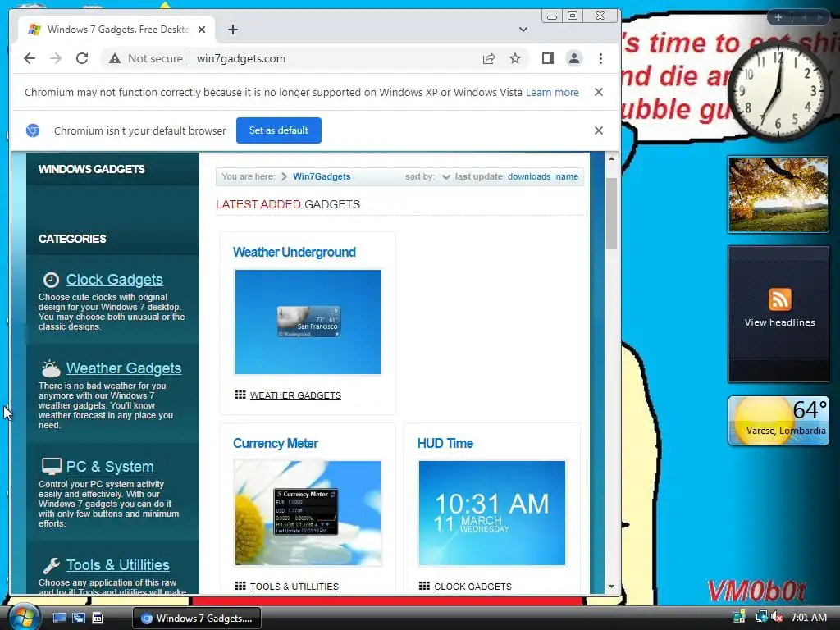Open the Clock Gadgets category link
Screen dimensions: 840x630
[115, 280]
